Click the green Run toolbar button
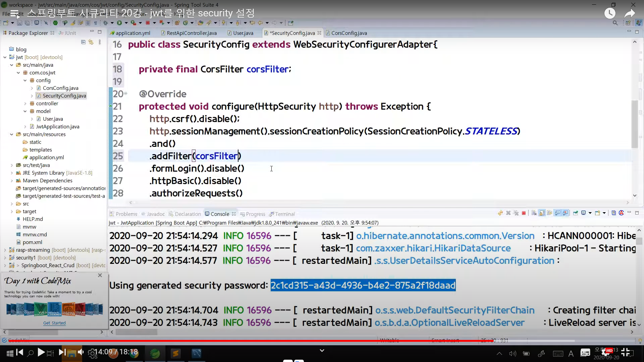 [x=119, y=23]
